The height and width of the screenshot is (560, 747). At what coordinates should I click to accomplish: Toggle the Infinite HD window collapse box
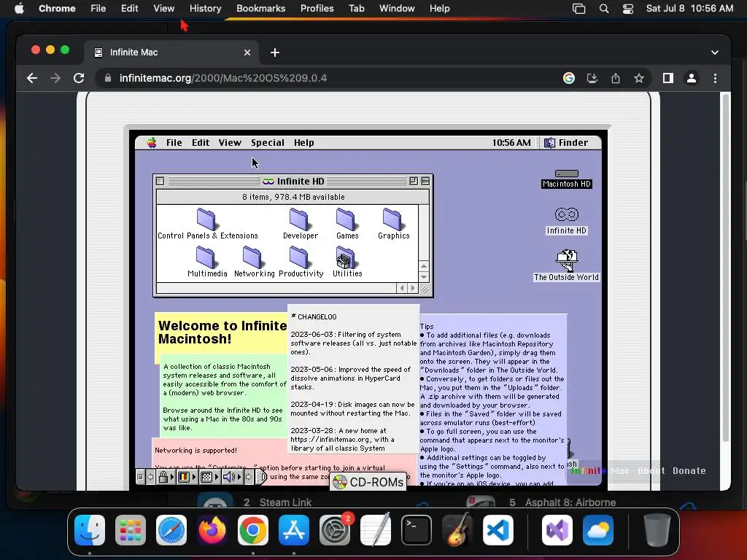click(425, 181)
